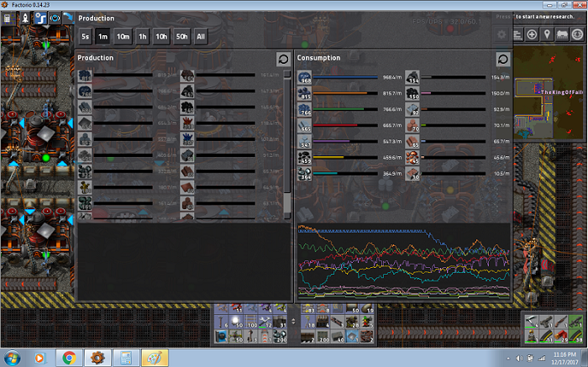Viewport: 588px width, 367px height.
Task: Open the blue production statistics icon
Action: [x=40, y=18]
